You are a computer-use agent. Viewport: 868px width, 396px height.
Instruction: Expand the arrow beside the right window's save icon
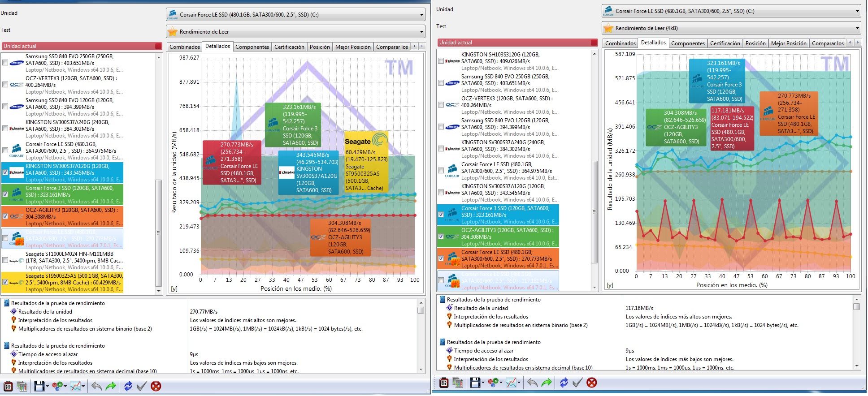(483, 383)
